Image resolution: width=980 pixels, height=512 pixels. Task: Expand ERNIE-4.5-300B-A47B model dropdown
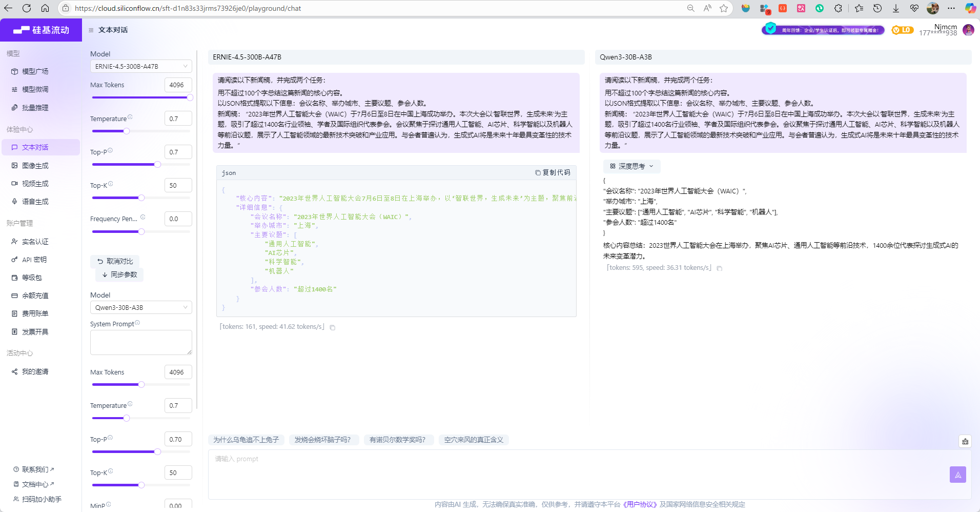[141, 66]
